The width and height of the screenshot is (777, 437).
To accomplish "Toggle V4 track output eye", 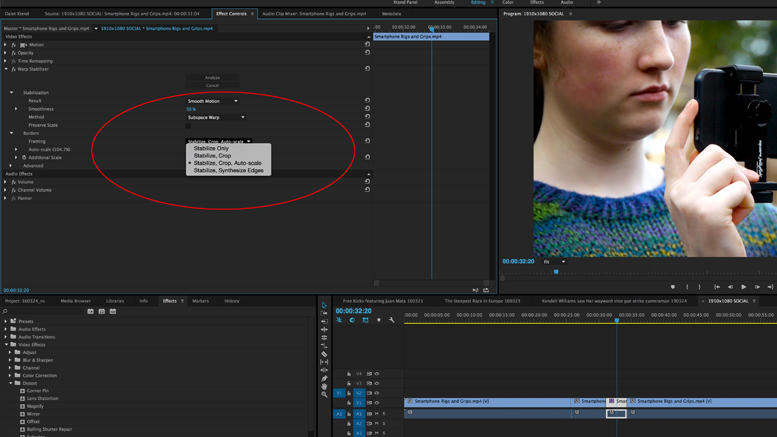I will tap(377, 374).
